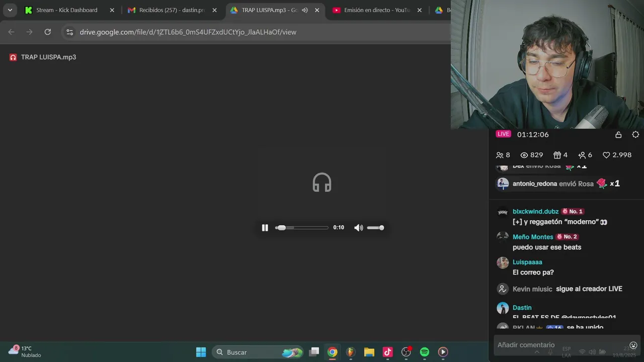Image resolution: width=644 pixels, height=362 pixels.
Task: Click the TRAP LUISPA.mp3 file title
Action: coord(49,57)
